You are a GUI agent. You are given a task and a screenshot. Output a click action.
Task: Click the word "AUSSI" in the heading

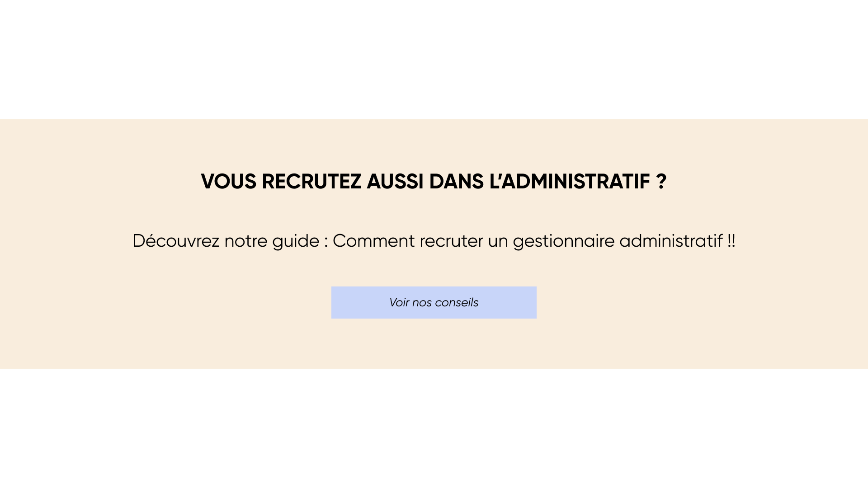pos(395,182)
